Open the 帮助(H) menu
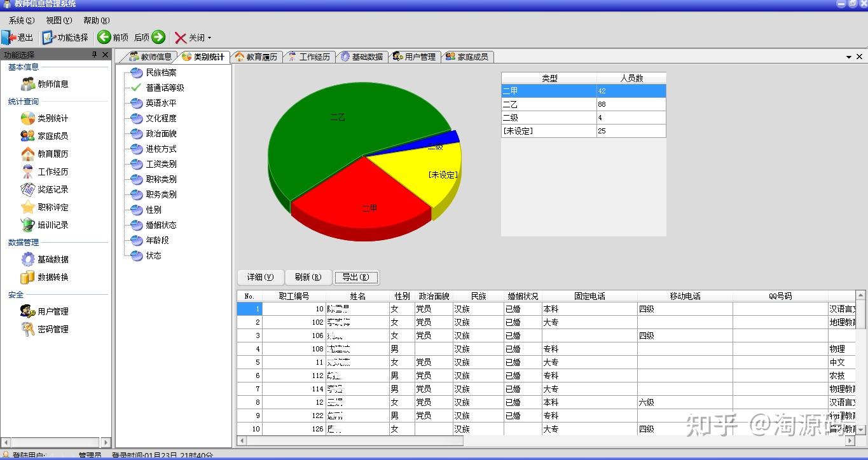Viewport: 868px width, 460px height. coord(96,20)
